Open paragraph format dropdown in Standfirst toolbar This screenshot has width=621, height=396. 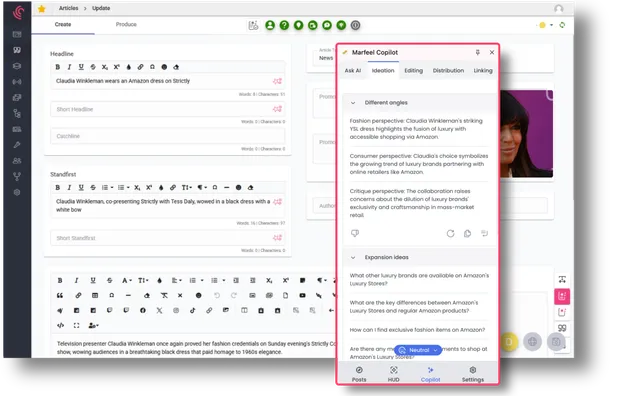(202, 188)
